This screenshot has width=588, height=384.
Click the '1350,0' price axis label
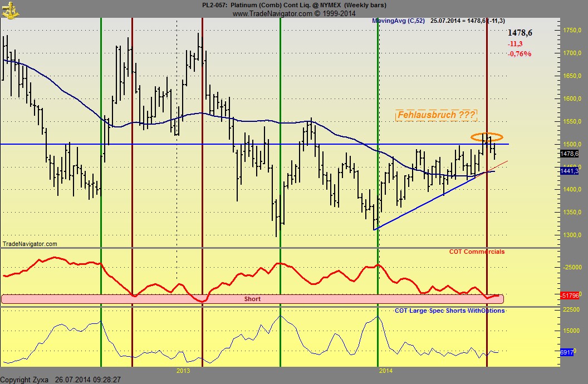click(572, 213)
